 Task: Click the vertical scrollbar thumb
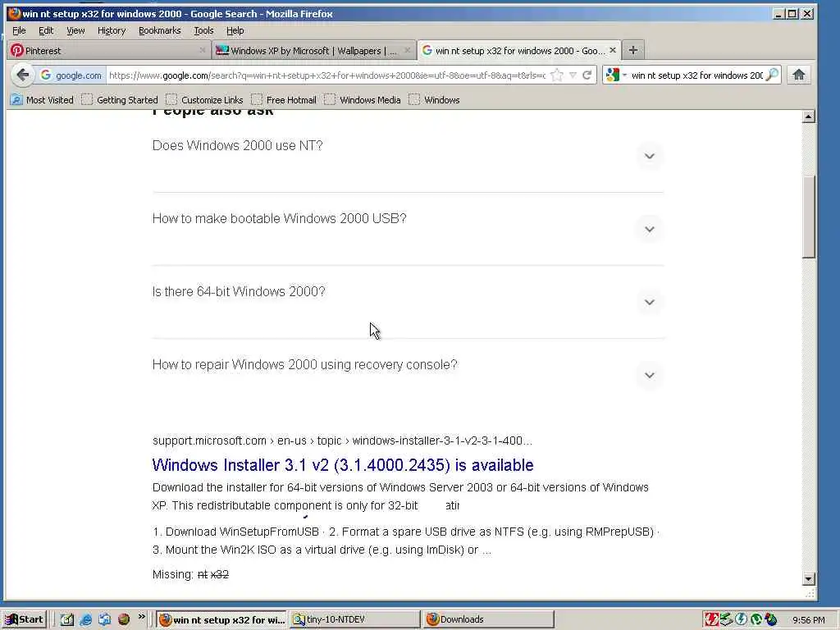pyautogui.click(x=808, y=217)
